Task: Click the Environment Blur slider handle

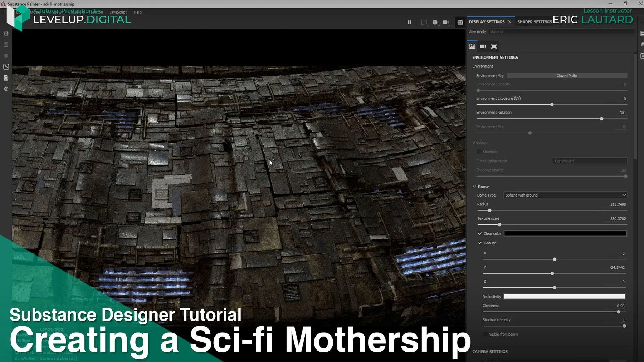Action: click(530, 133)
